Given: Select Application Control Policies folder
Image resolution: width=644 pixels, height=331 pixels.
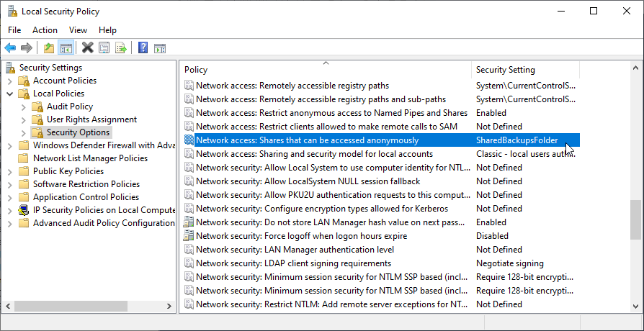Looking at the screenshot, I should coord(86,197).
